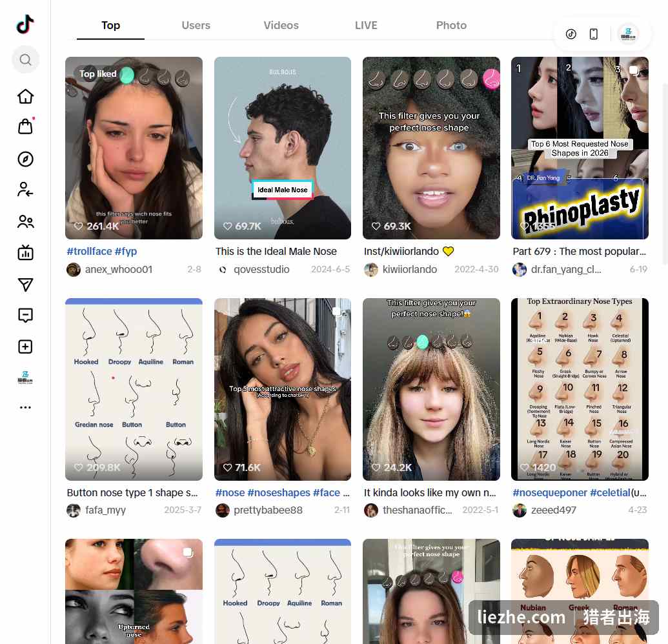Open theshanaoffic... username

pyautogui.click(x=417, y=510)
